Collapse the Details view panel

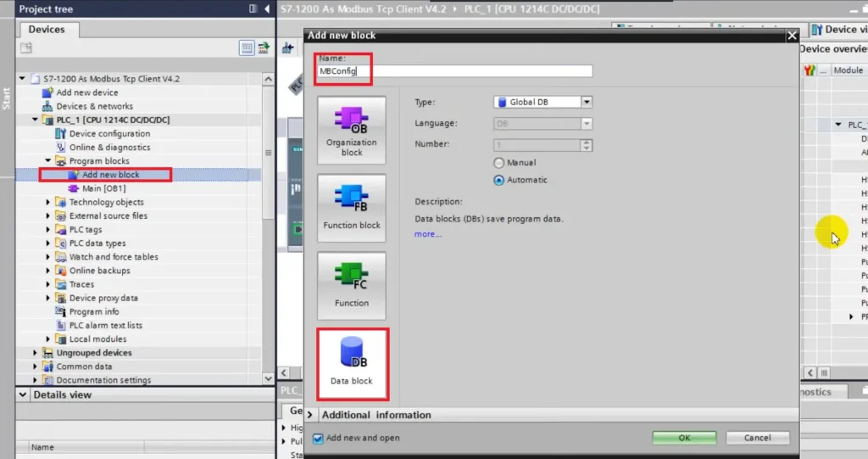[x=23, y=395]
